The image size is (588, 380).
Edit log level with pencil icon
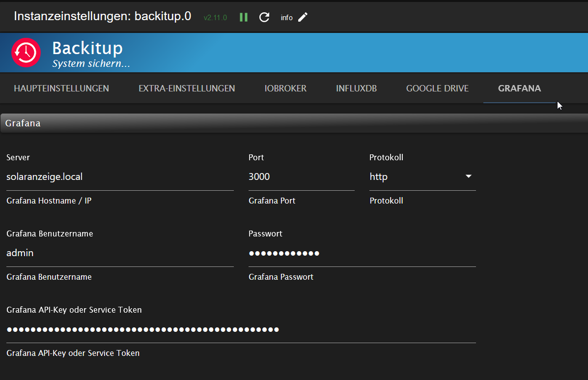pos(303,17)
